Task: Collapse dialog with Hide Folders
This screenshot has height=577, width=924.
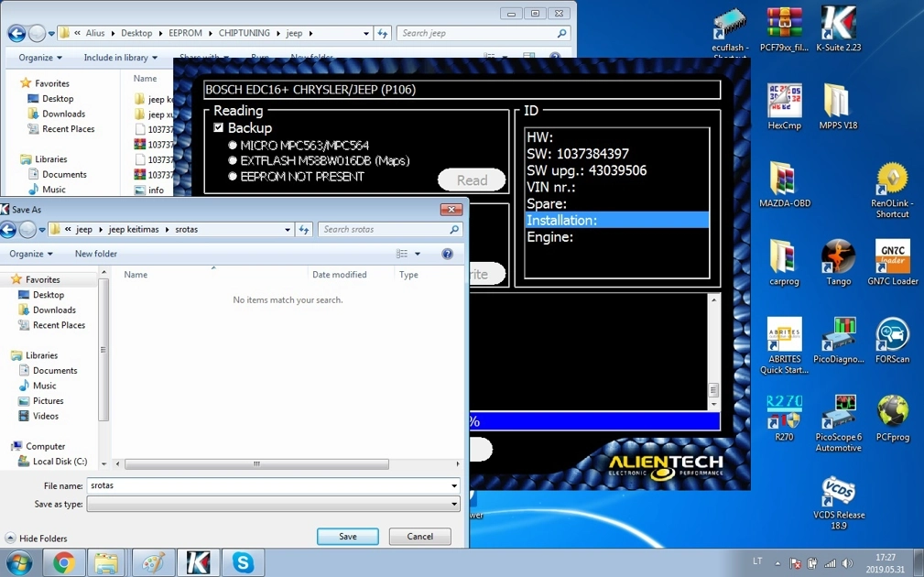Action: (37, 539)
